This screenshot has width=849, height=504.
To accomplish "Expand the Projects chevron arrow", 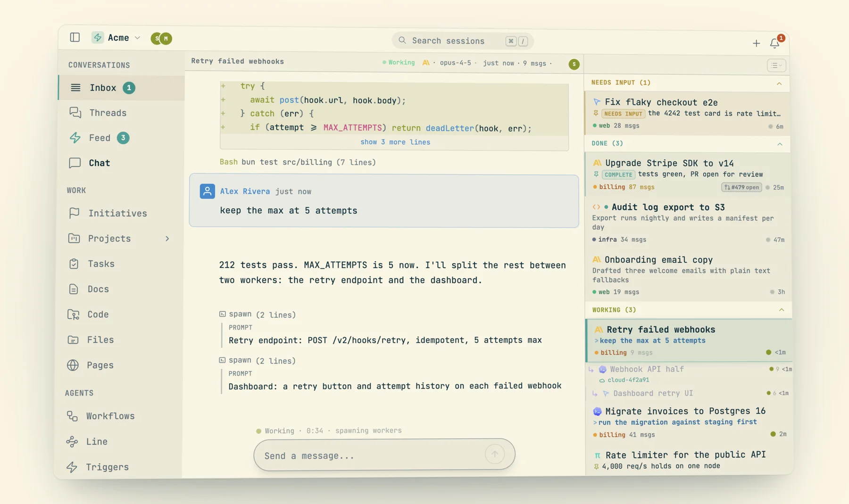I will tap(167, 239).
